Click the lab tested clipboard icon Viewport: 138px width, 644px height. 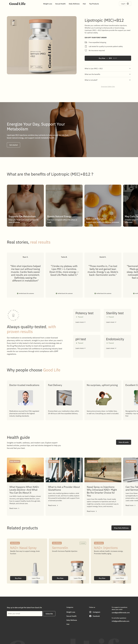point(86,46)
